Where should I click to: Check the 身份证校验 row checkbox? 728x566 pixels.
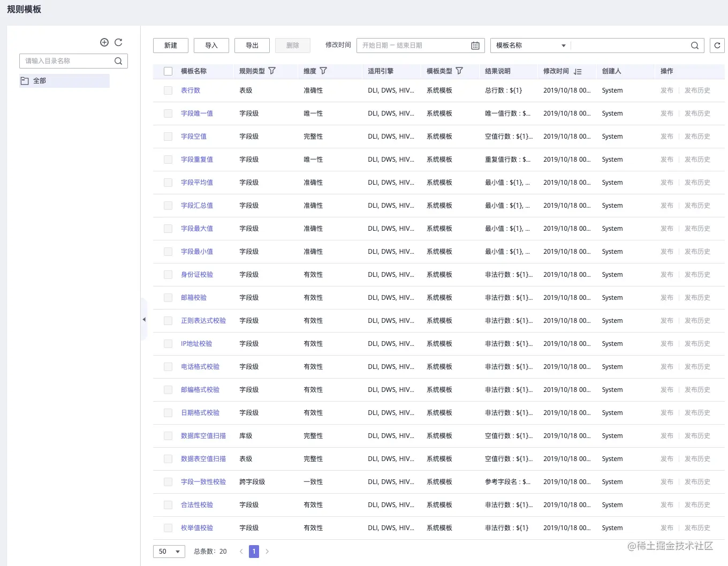point(168,275)
